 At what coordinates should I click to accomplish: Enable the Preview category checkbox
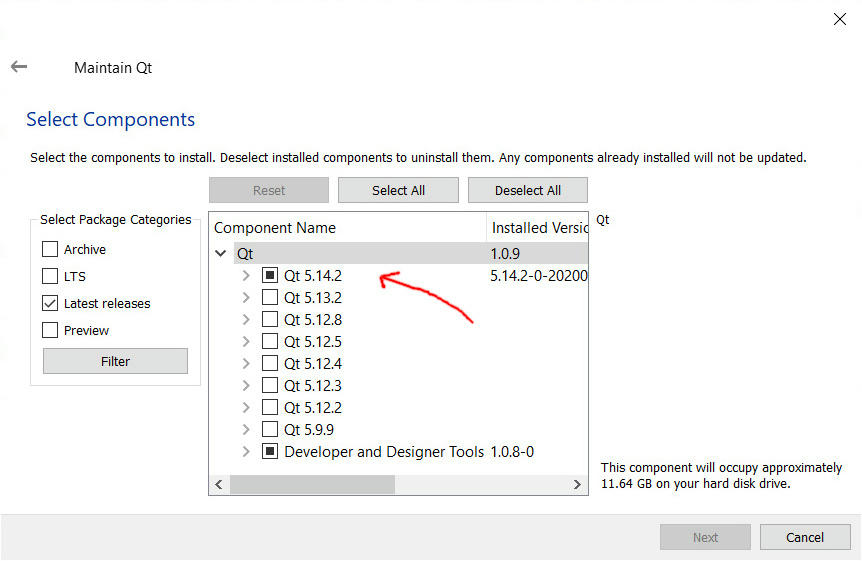click(50, 330)
